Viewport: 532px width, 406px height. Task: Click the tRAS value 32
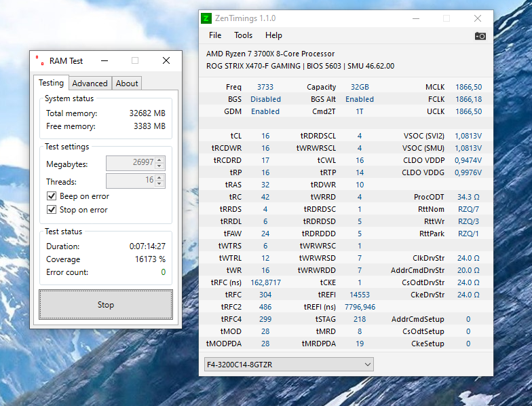tap(265, 185)
